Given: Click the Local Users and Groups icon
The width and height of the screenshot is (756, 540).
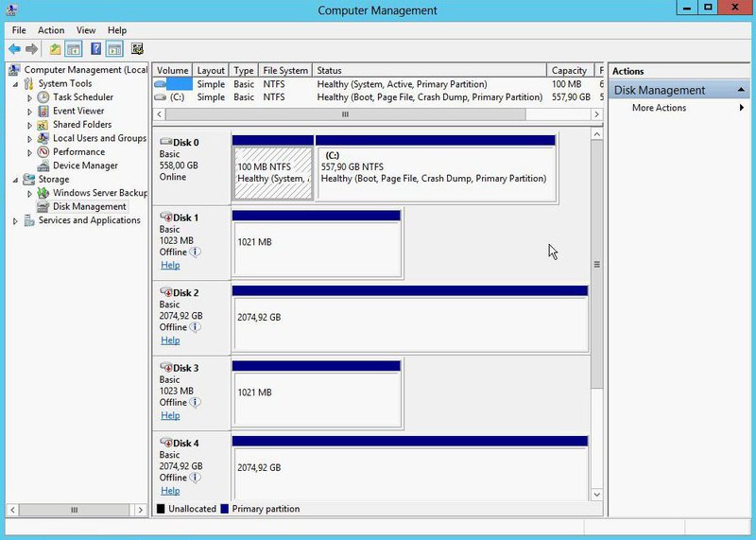Looking at the screenshot, I should pos(43,138).
